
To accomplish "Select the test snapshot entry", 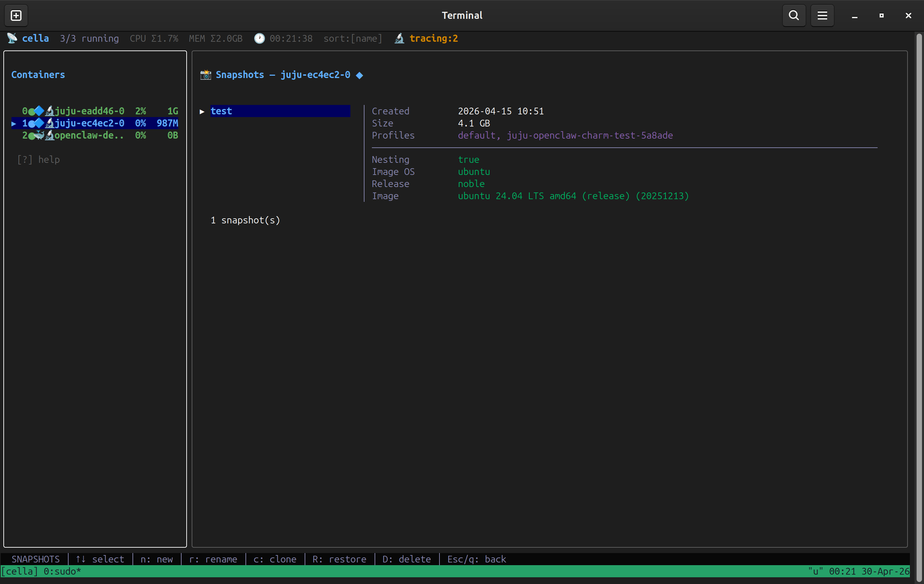I will point(280,111).
